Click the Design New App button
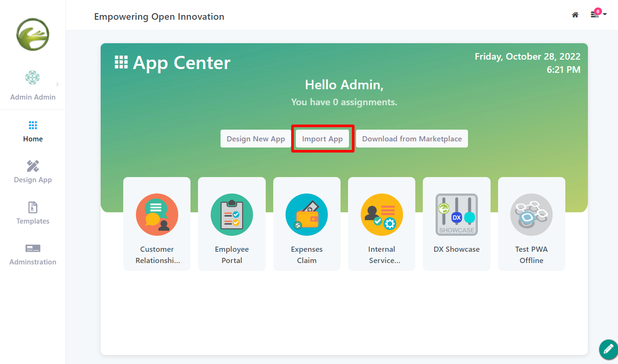 click(256, 139)
